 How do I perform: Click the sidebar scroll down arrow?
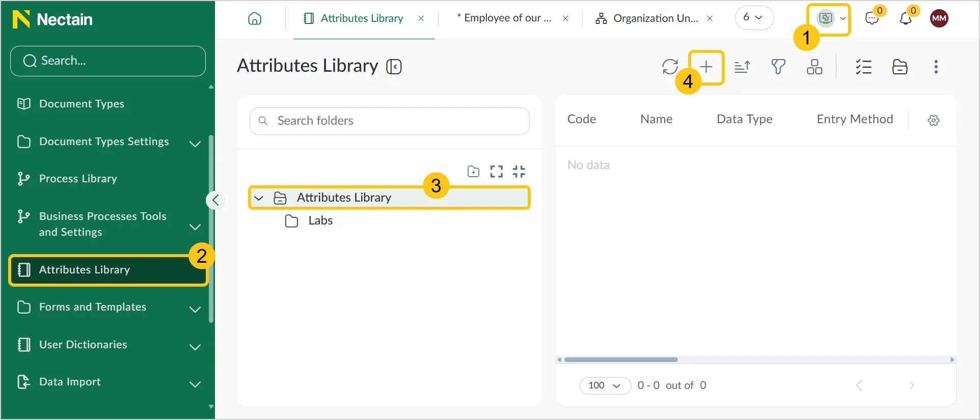211,407
